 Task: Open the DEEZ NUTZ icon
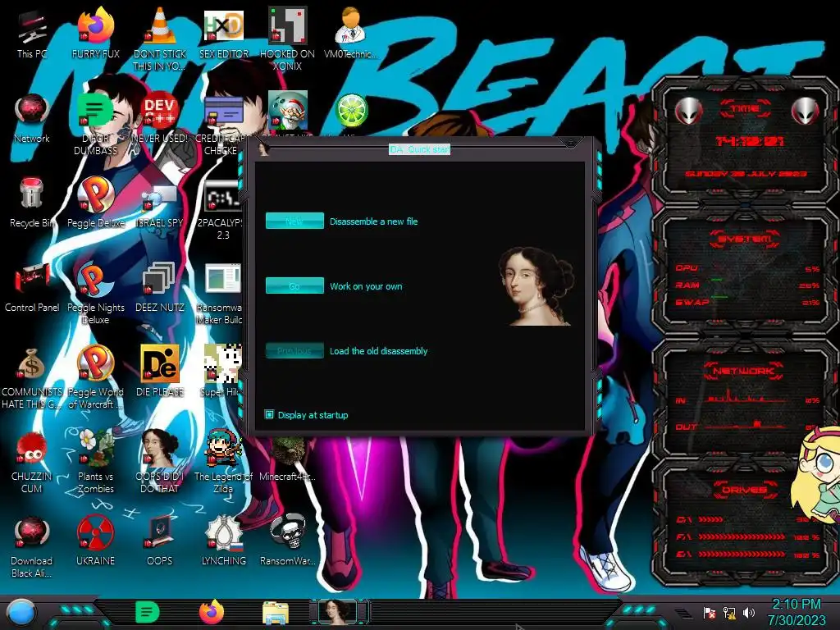click(x=160, y=287)
